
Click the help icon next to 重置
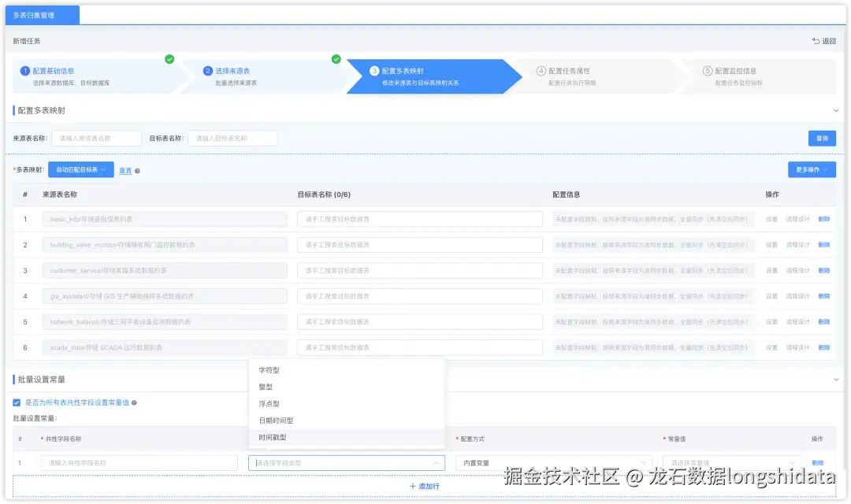(137, 171)
